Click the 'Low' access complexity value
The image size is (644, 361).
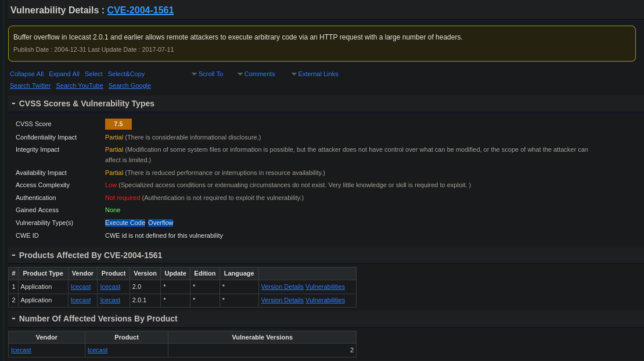(111, 185)
